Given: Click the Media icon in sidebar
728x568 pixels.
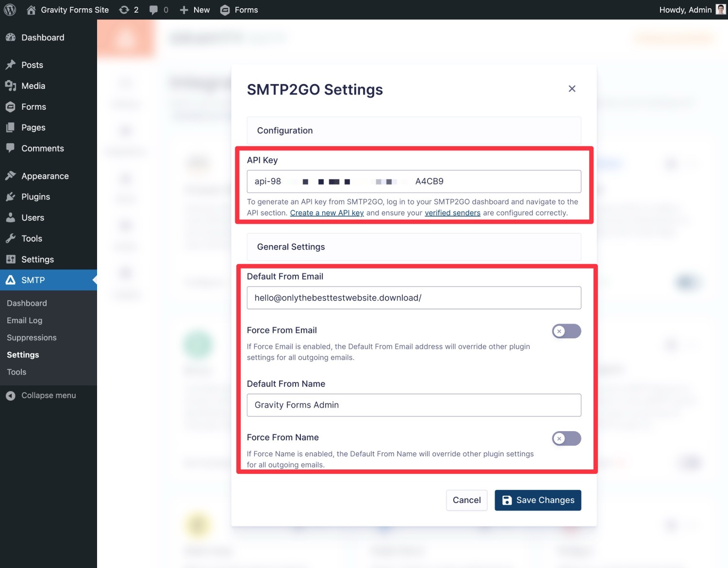Looking at the screenshot, I should point(10,85).
